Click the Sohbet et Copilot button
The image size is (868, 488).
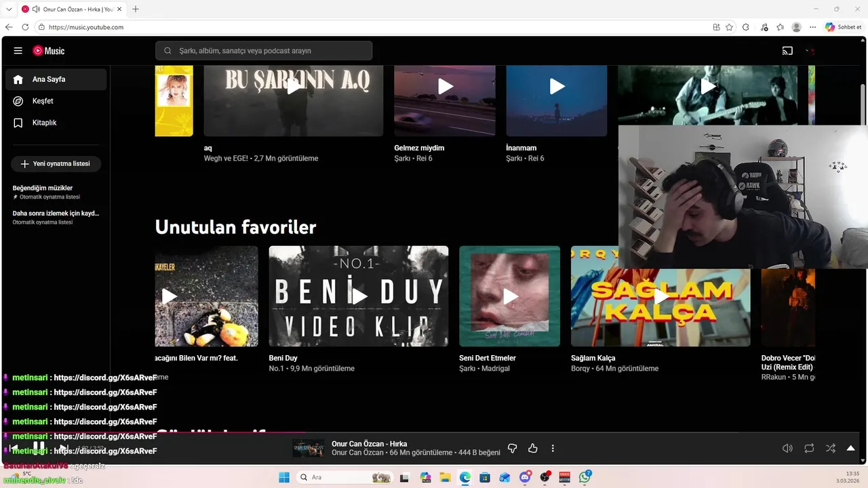pyautogui.click(x=844, y=27)
